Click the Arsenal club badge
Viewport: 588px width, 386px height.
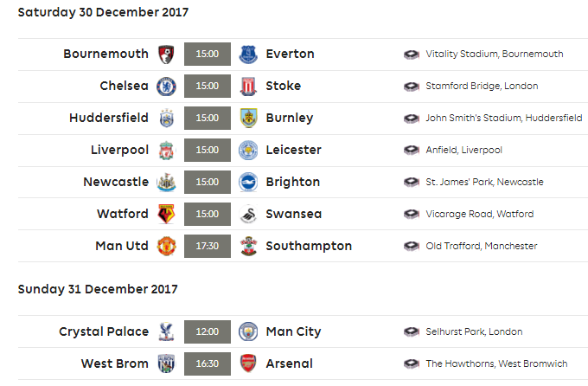tap(248, 363)
